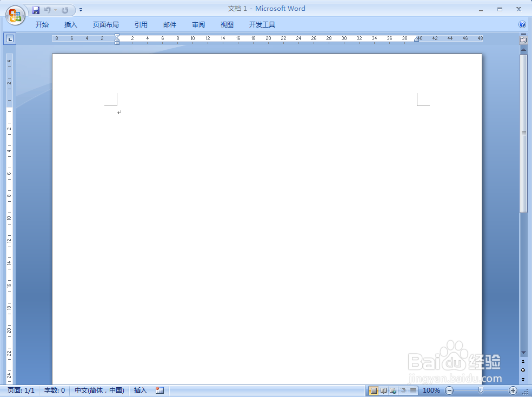The width and height of the screenshot is (532, 397).
Task: Switch to Web Layout view
Action: click(x=393, y=391)
